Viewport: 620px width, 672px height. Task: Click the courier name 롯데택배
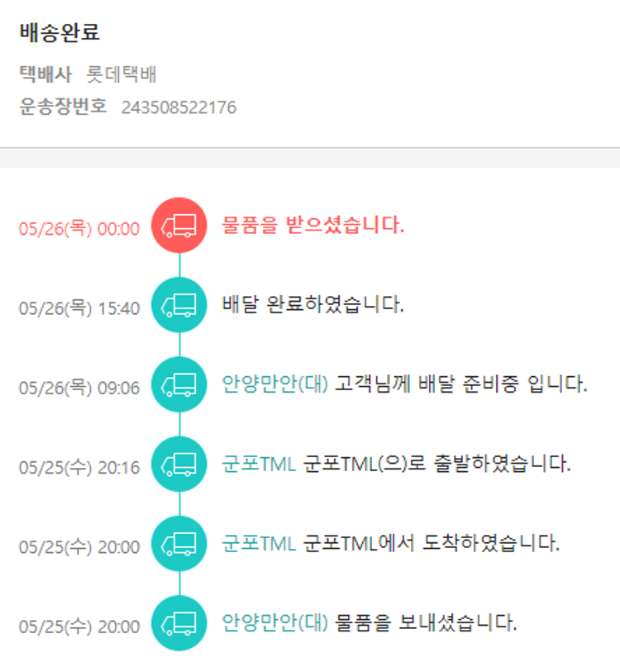pyautogui.click(x=122, y=75)
